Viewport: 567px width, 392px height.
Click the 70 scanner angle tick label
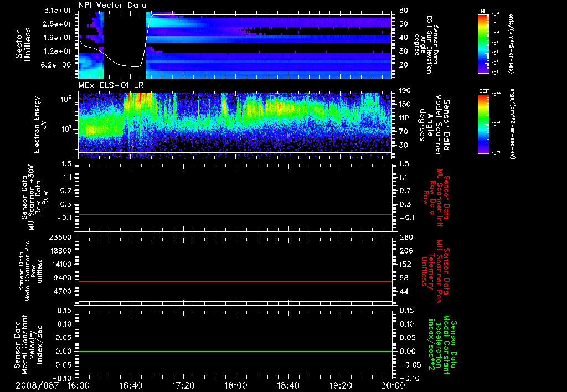[x=404, y=132]
